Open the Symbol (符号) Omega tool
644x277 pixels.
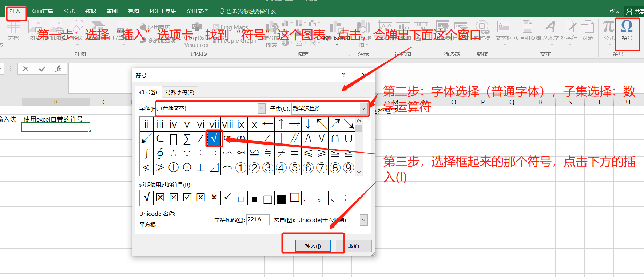tap(627, 30)
